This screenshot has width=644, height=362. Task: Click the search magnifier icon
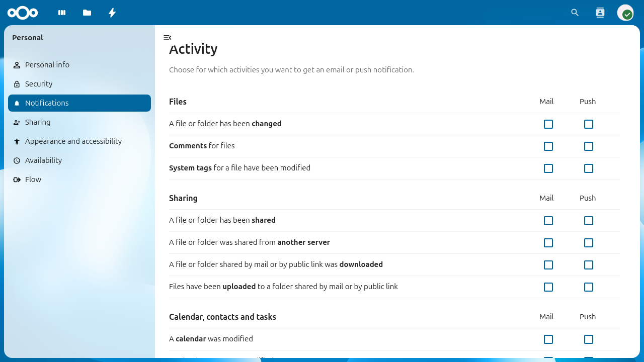575,13
